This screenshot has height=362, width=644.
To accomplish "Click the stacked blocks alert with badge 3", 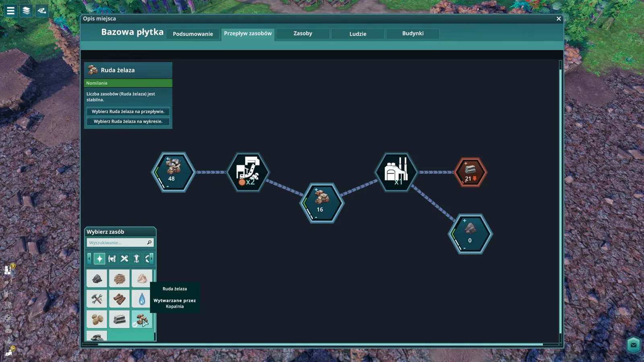I will coord(8,269).
